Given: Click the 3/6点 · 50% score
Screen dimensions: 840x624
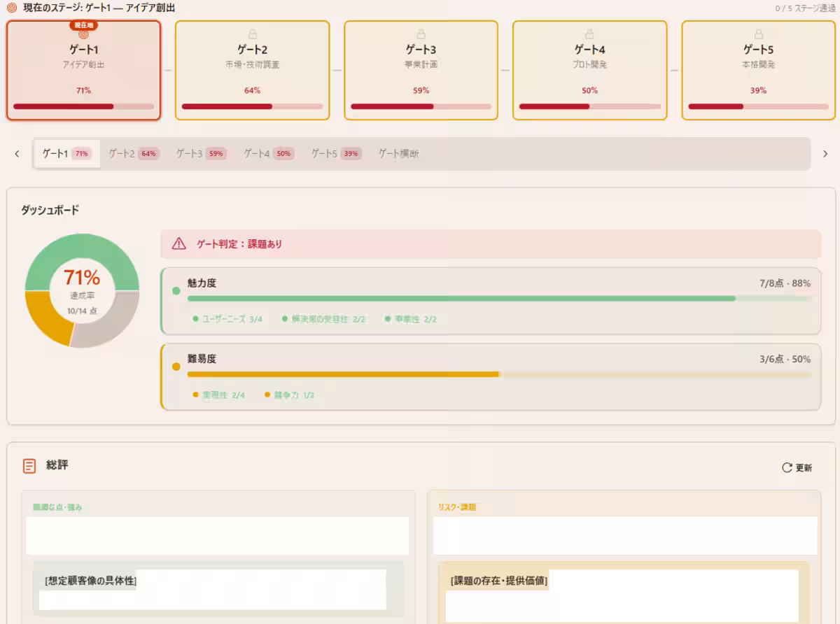Looking at the screenshot, I should (x=785, y=359).
